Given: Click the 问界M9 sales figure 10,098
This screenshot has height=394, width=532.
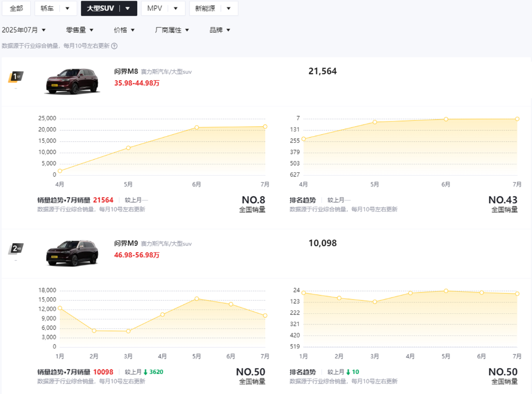Looking at the screenshot, I should pyautogui.click(x=322, y=243).
